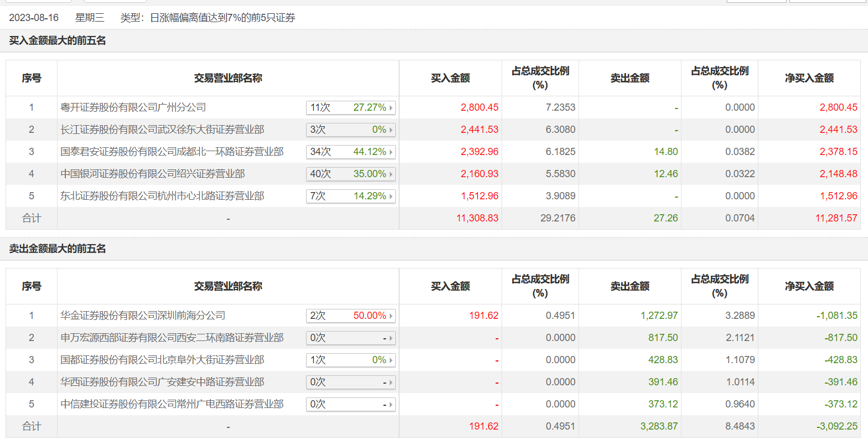Click sell amount 14.80 cell

click(x=666, y=152)
